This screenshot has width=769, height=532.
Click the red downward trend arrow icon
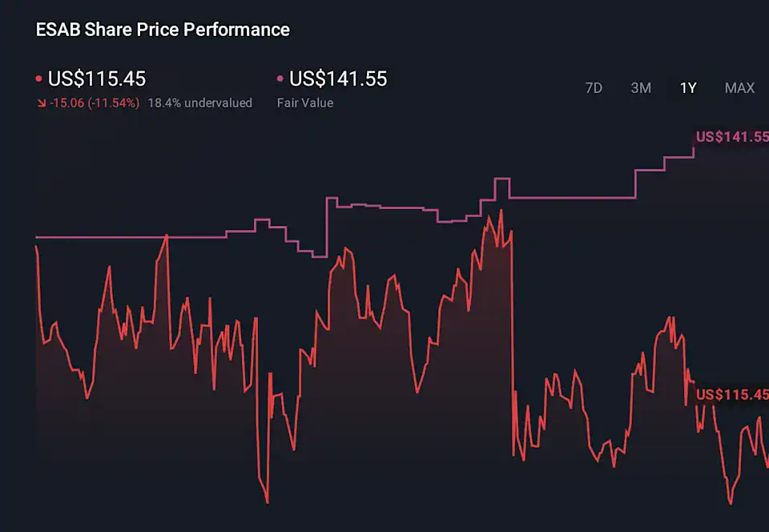point(41,103)
